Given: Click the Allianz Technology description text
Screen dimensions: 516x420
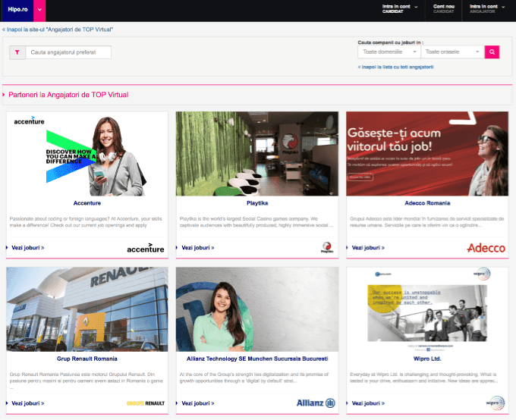Looking at the screenshot, I should pyautogui.click(x=254, y=378).
